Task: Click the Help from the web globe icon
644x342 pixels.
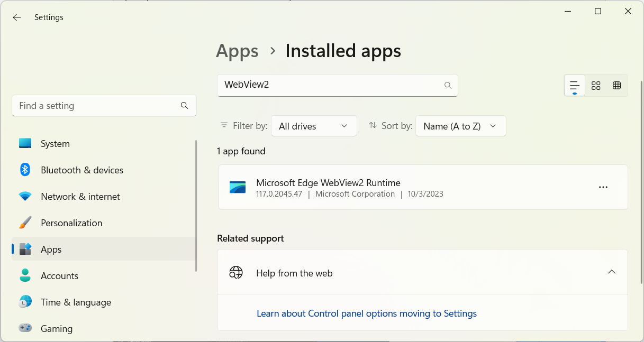Action: tap(236, 273)
